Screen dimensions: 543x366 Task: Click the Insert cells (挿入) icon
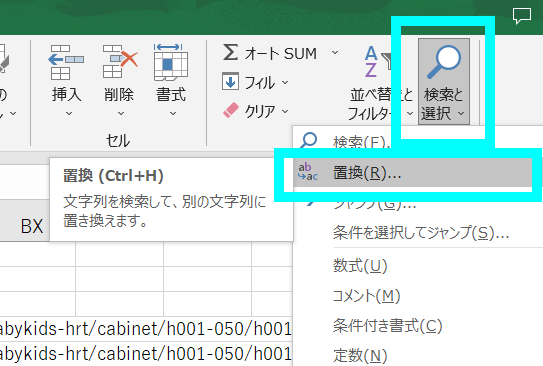tap(66, 62)
